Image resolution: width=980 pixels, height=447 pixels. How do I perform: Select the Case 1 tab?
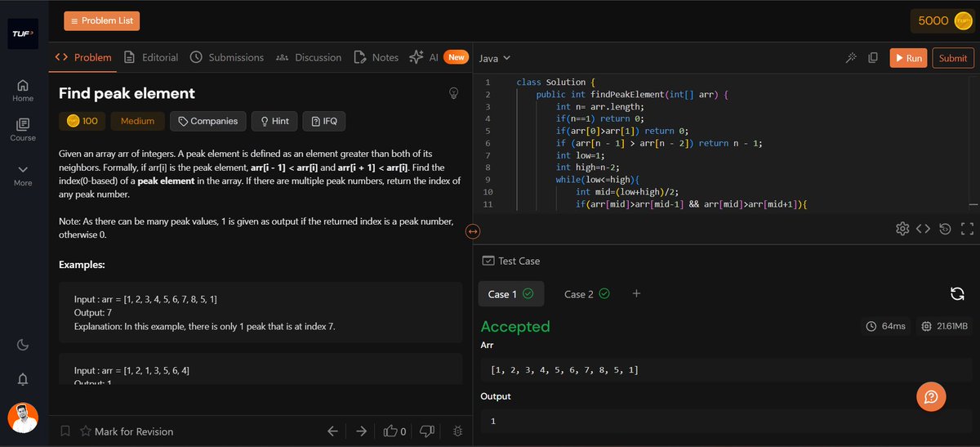point(511,294)
